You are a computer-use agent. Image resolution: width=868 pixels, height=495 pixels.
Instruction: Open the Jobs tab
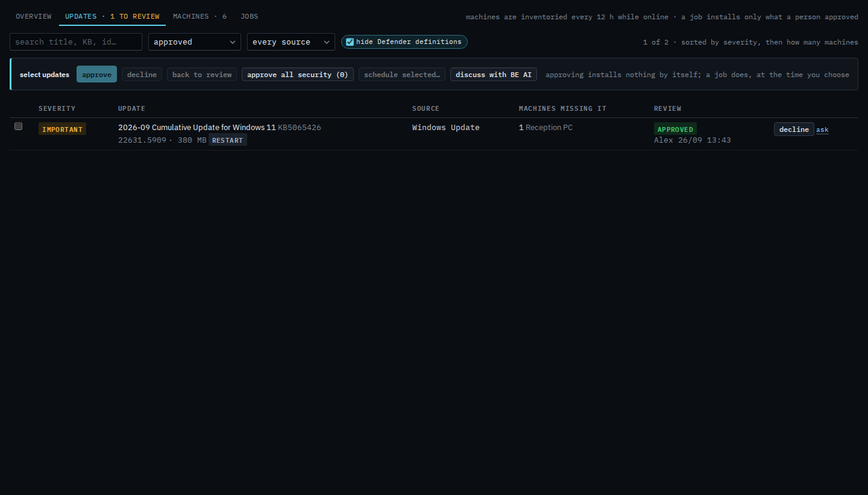249,16
